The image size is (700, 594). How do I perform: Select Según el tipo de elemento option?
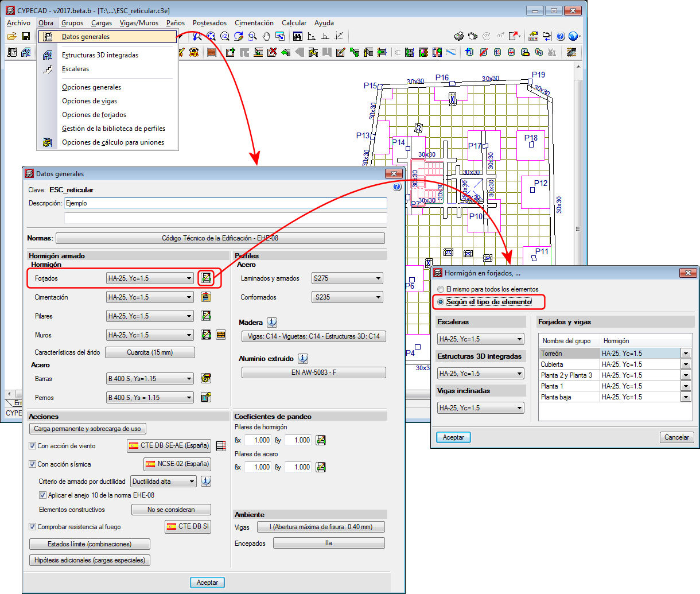(x=441, y=302)
